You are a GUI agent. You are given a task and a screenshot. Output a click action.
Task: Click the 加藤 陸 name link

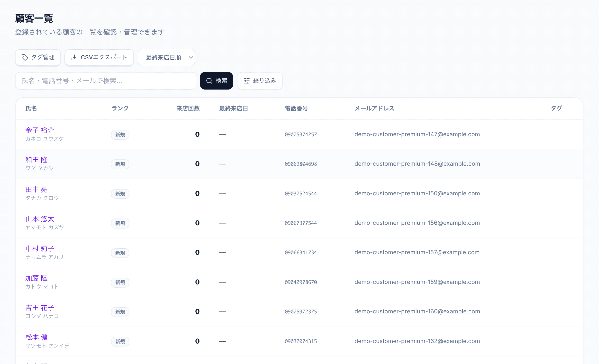coord(36,278)
